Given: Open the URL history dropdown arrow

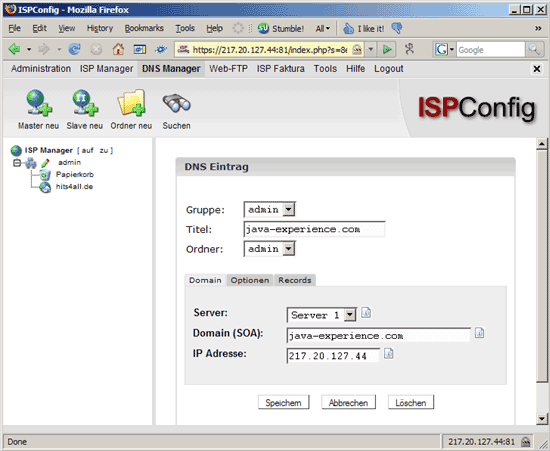Looking at the screenshot, I should [370, 49].
